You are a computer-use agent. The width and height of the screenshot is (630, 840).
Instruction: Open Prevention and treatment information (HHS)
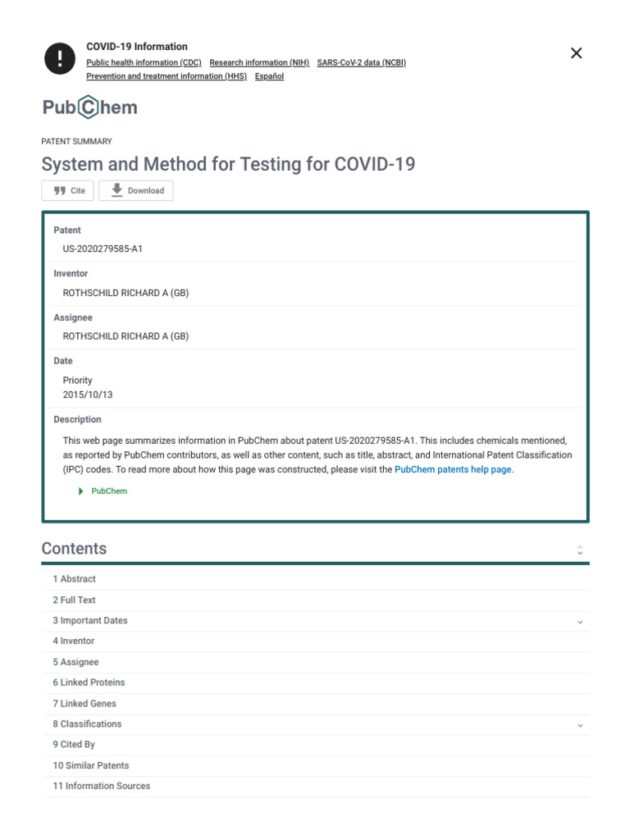(167, 76)
